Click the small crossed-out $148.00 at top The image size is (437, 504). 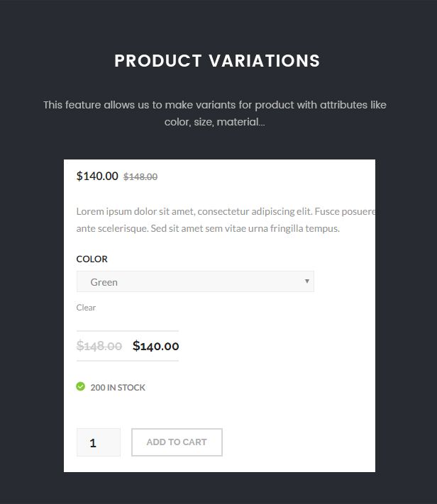pos(140,177)
